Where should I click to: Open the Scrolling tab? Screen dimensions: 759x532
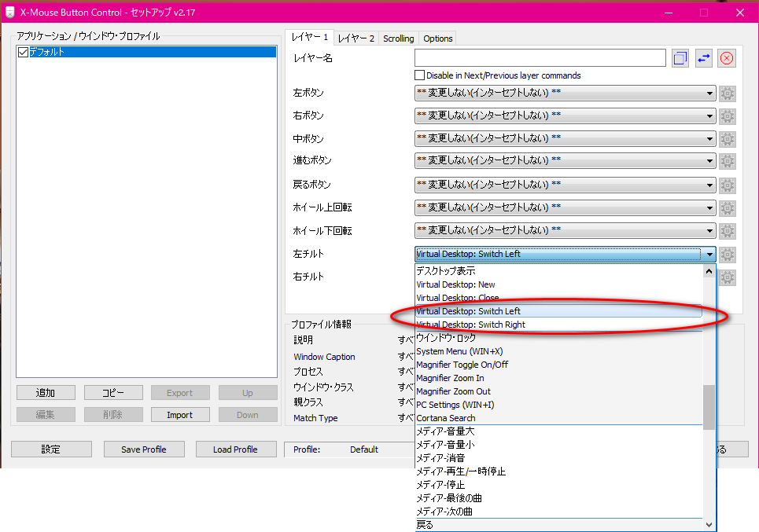coord(398,39)
